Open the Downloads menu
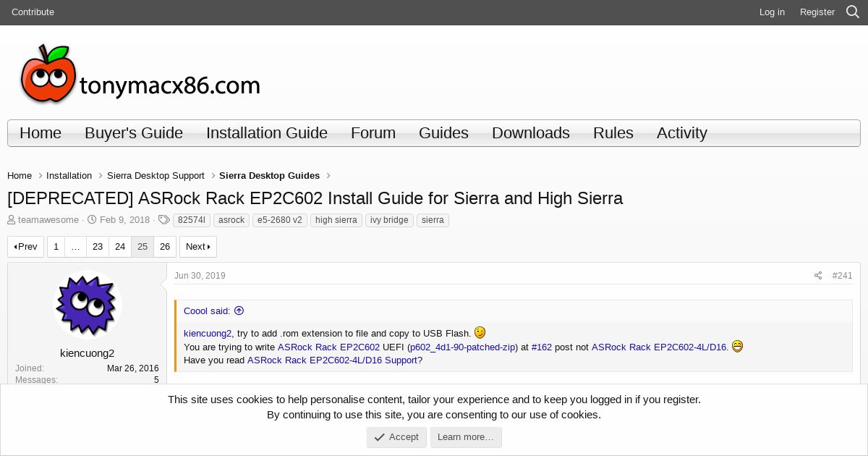This screenshot has height=456, width=868. [531, 133]
